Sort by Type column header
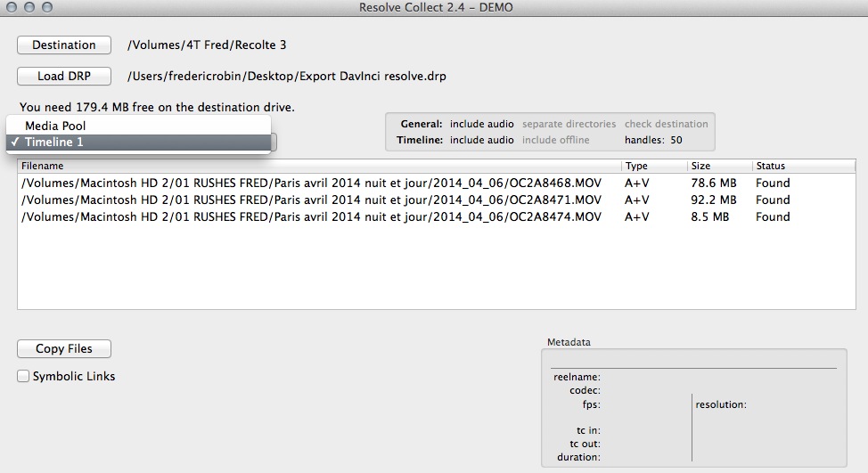 point(654,166)
